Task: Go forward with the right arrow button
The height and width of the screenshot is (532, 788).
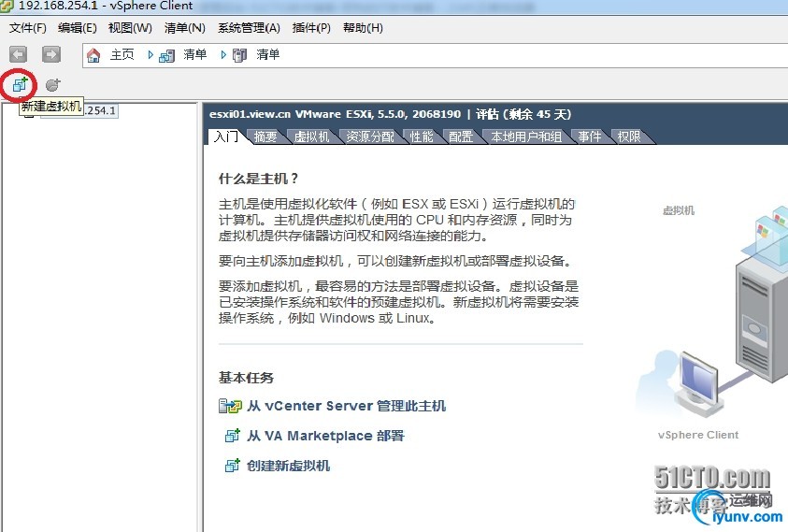Action: (x=51, y=54)
